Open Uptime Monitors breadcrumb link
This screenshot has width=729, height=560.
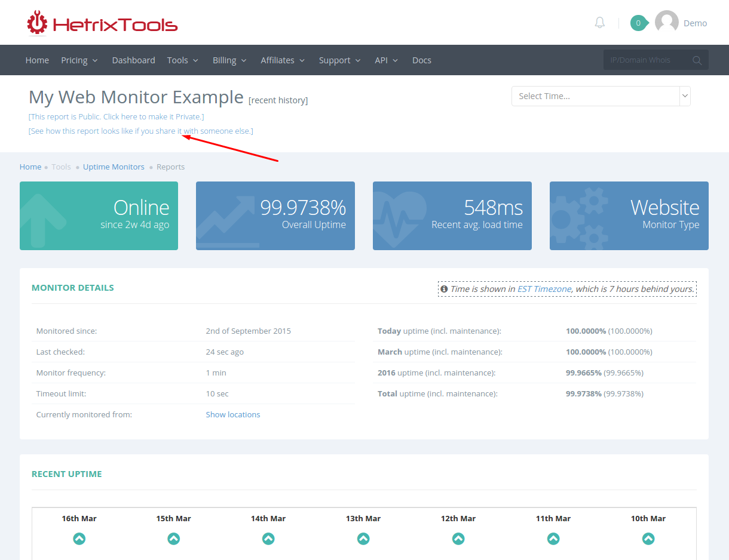(x=114, y=167)
